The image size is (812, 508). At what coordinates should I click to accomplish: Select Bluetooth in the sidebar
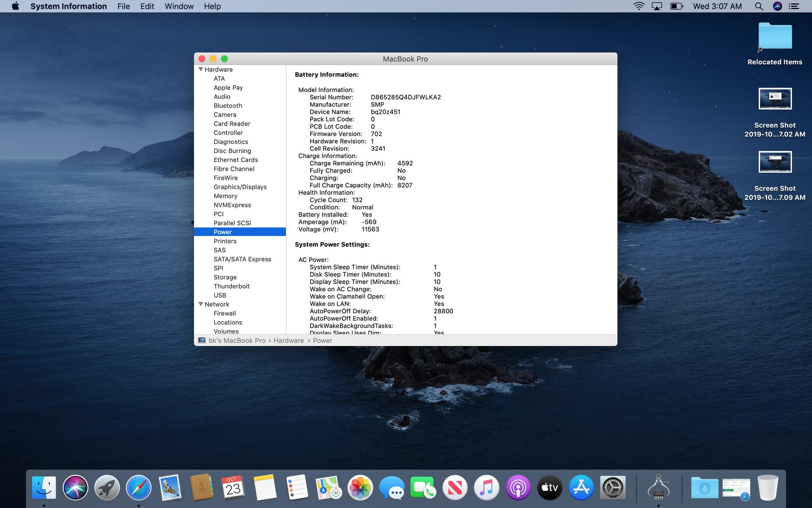coord(228,106)
